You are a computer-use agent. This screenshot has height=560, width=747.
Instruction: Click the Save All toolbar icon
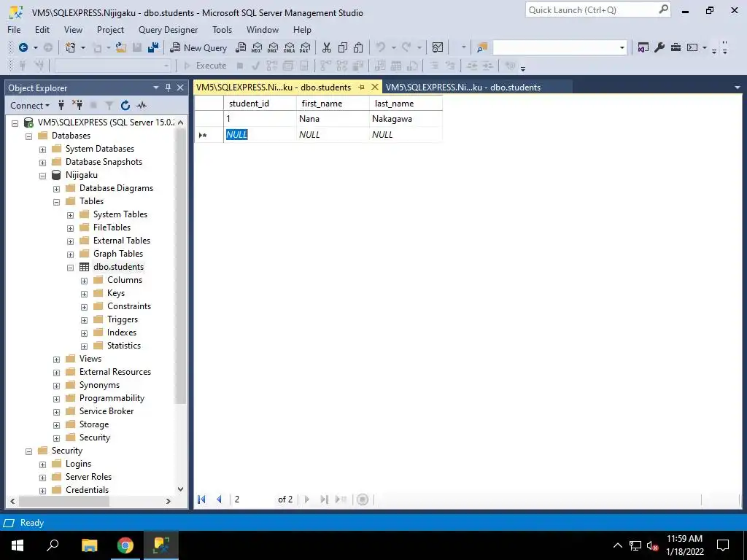[153, 47]
